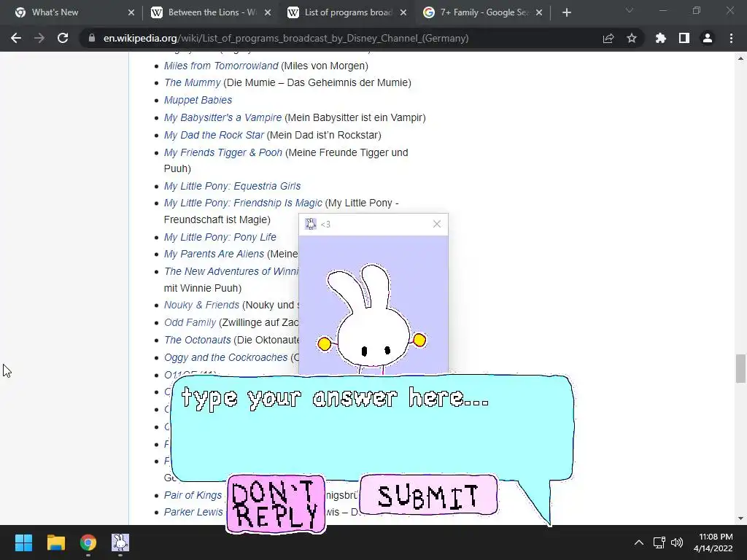Open the Windows Start menu

click(23, 542)
